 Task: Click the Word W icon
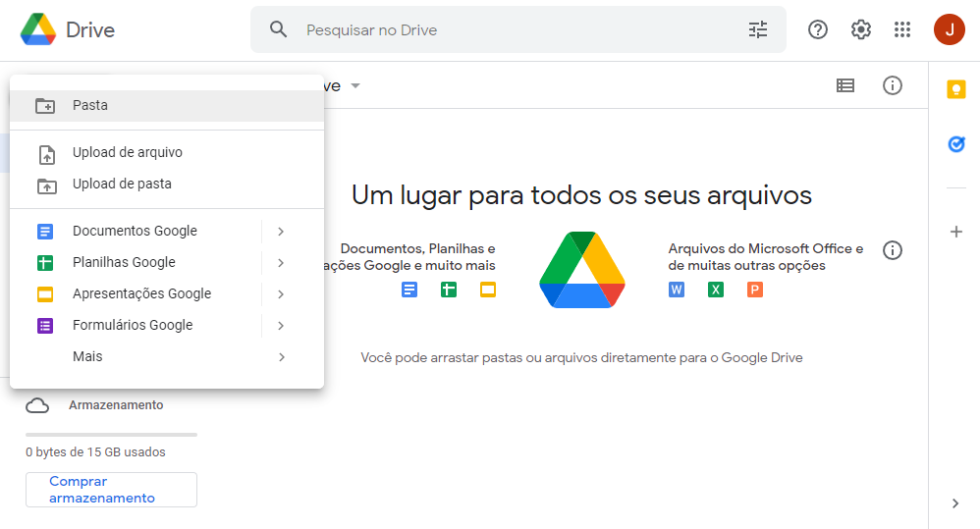[677, 290]
